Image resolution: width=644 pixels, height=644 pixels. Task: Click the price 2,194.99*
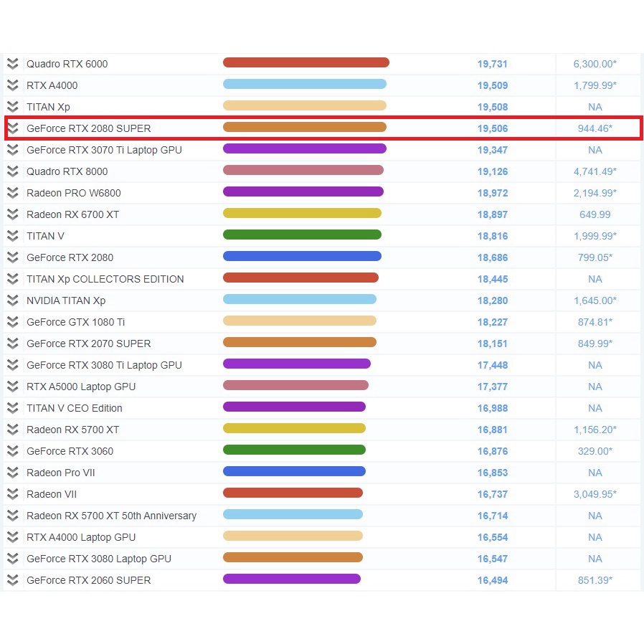click(595, 193)
